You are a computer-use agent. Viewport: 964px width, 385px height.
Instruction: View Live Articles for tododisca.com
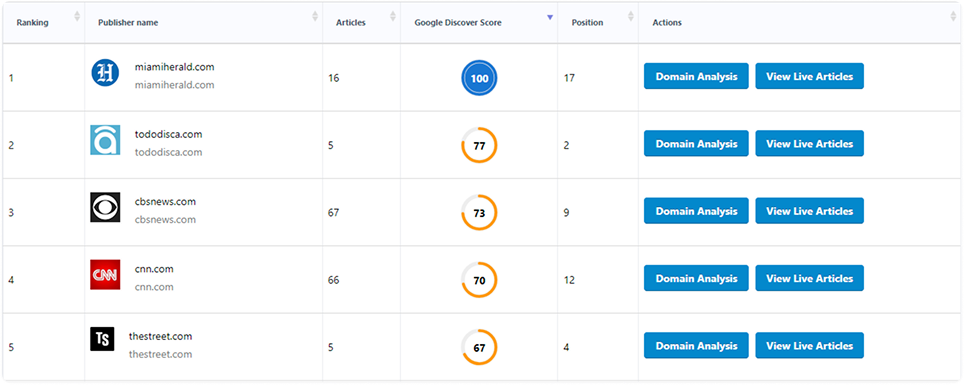click(809, 144)
